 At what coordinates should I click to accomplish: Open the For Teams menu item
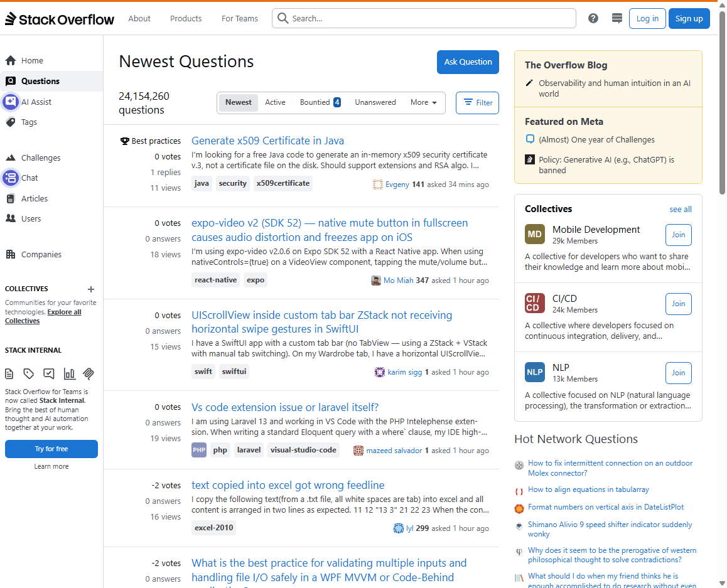[240, 19]
